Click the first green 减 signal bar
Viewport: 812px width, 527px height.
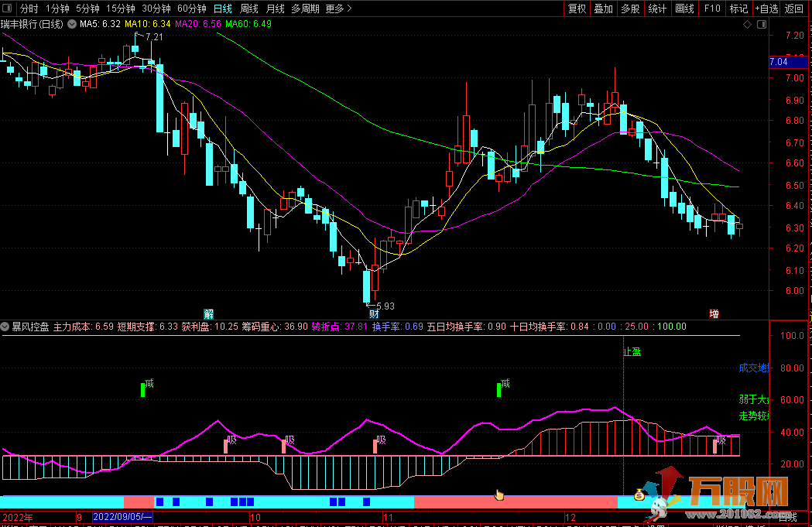(x=142, y=389)
